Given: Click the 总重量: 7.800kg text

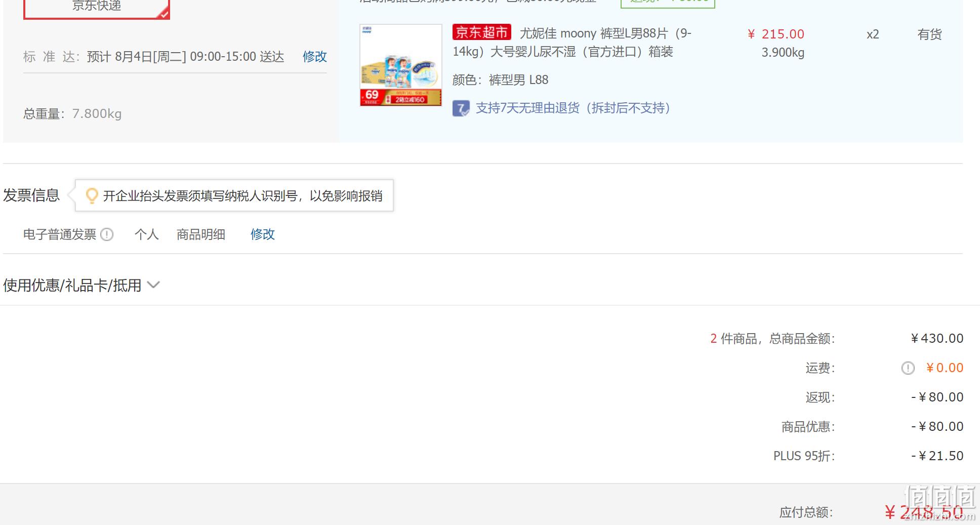Looking at the screenshot, I should (x=72, y=114).
